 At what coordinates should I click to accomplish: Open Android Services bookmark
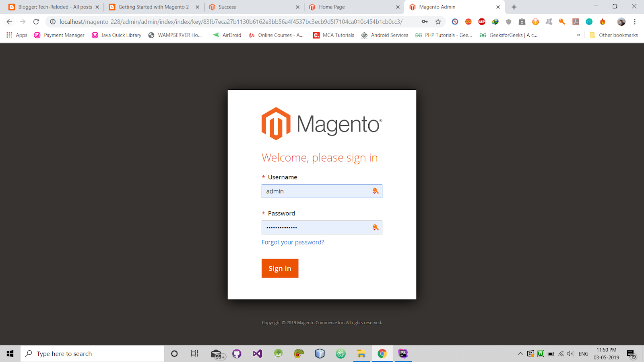(384, 35)
